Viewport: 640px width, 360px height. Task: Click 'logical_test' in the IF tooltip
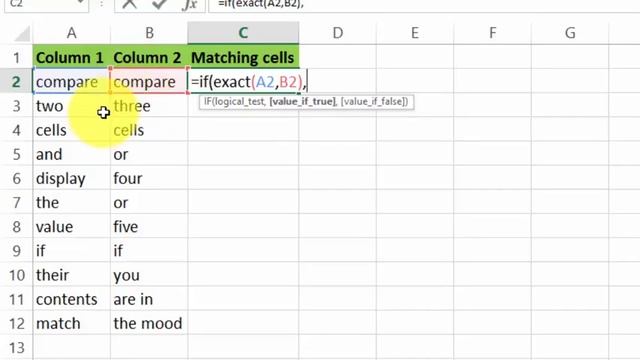(x=240, y=102)
